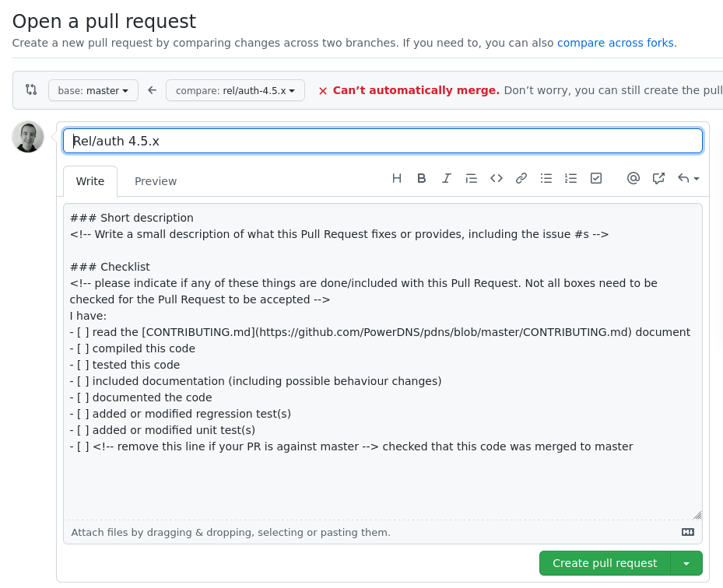Insert a hyperlink

[521, 178]
